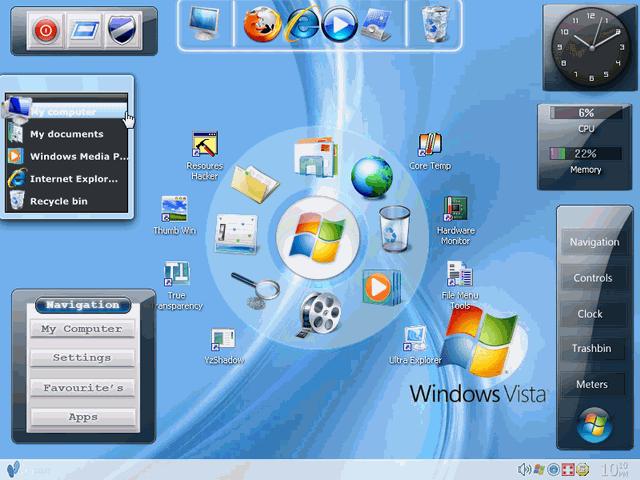This screenshot has height=480, width=640.
Task: Open the monitor icon in the top dock
Action: [x=204, y=24]
